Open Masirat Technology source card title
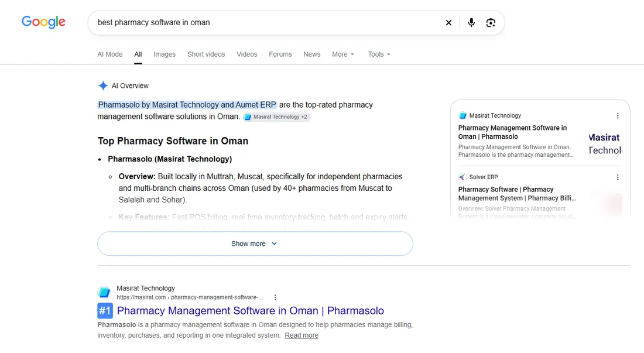 [x=512, y=132]
